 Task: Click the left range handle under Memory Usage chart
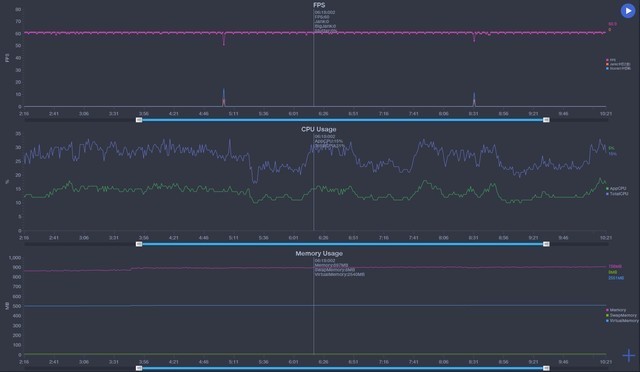[139, 368]
